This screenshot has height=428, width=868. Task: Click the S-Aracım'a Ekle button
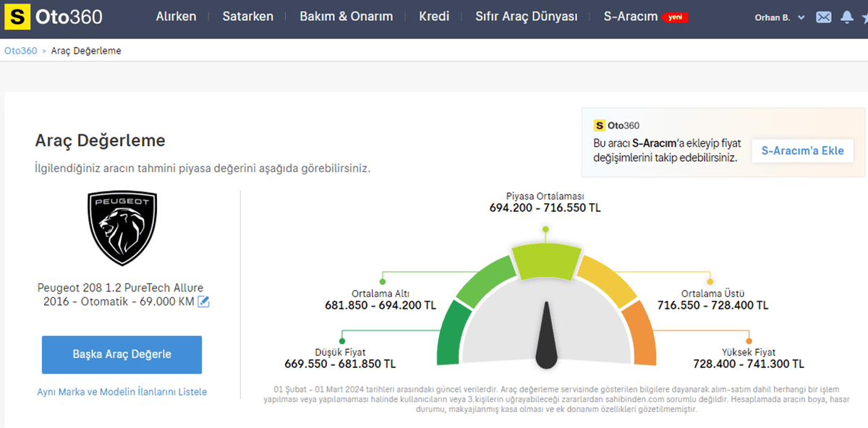coord(802,151)
